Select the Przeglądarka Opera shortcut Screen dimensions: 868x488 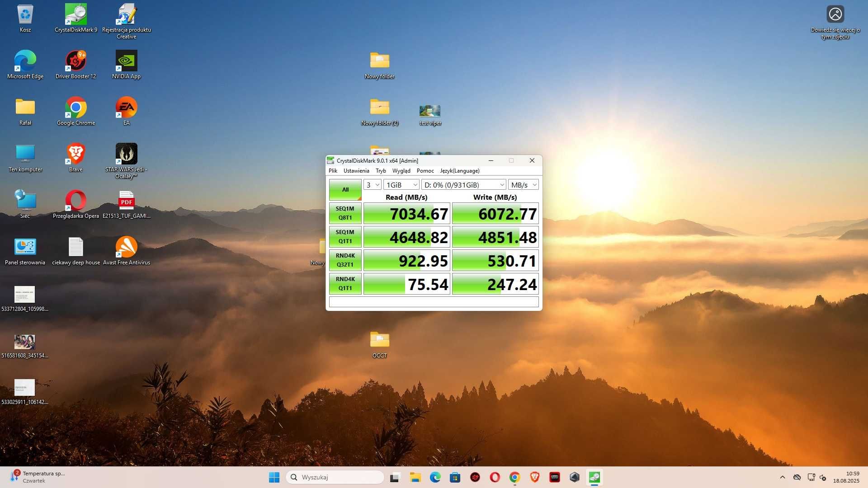click(76, 205)
